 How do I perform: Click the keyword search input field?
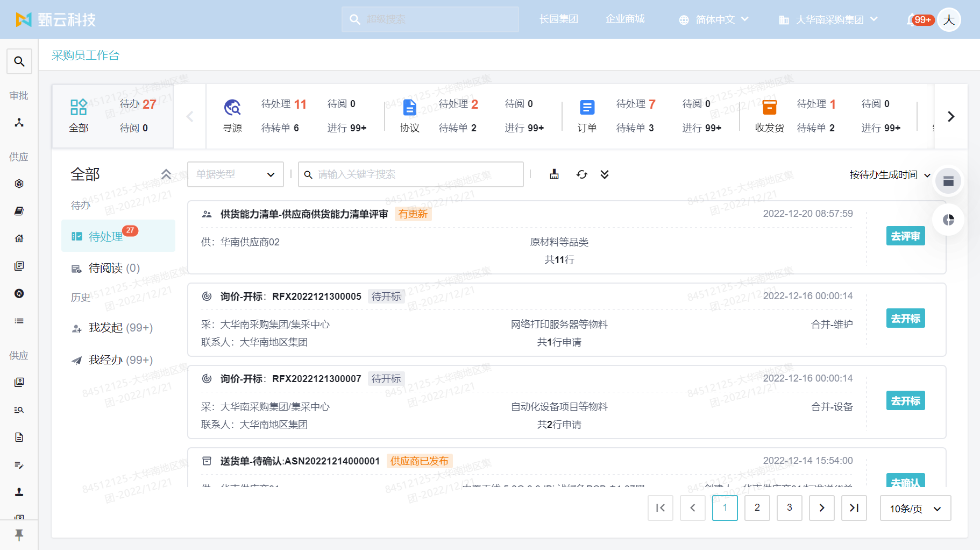411,174
